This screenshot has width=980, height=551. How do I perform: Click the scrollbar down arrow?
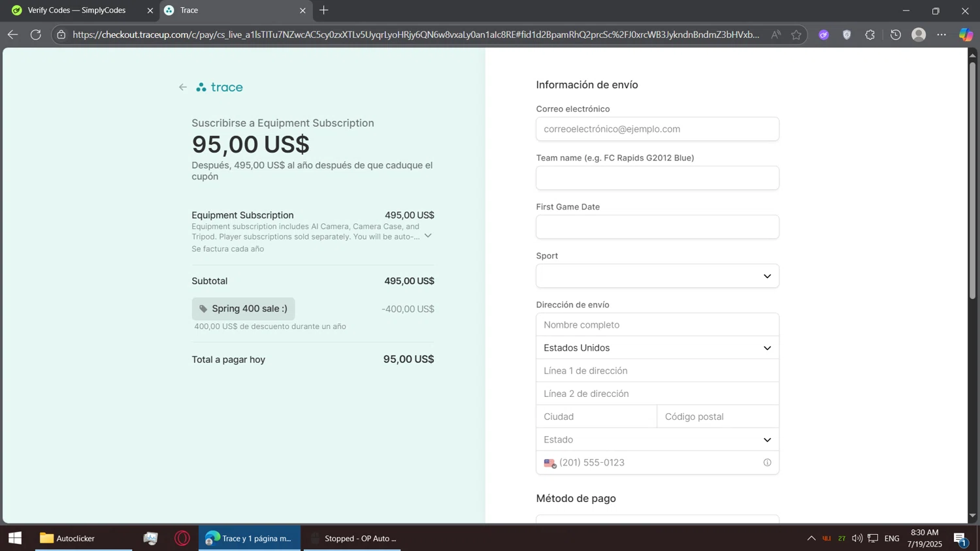[972, 516]
